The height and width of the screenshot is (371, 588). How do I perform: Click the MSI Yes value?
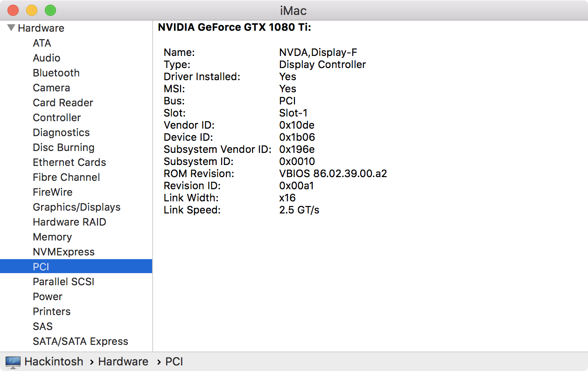[x=287, y=89]
